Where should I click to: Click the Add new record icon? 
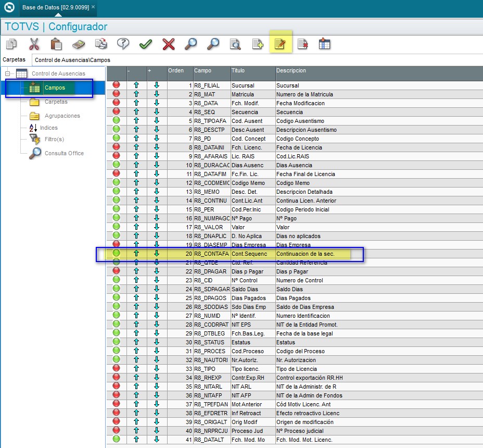tap(258, 44)
